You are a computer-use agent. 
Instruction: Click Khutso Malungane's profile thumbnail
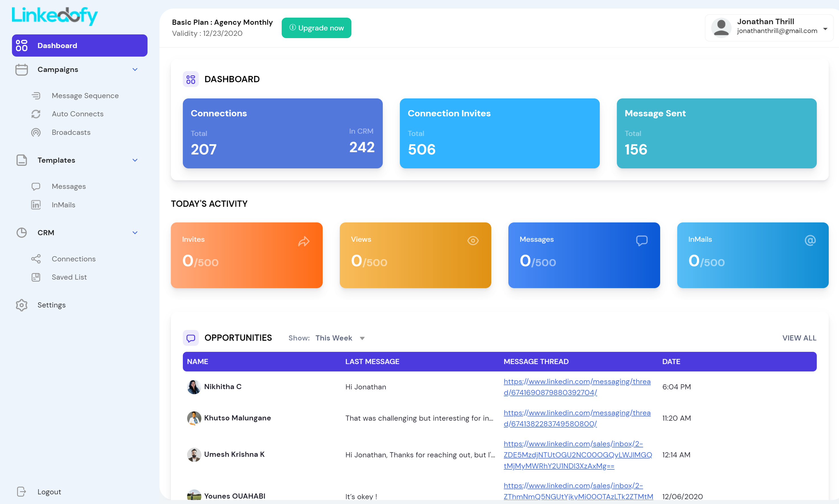(194, 418)
